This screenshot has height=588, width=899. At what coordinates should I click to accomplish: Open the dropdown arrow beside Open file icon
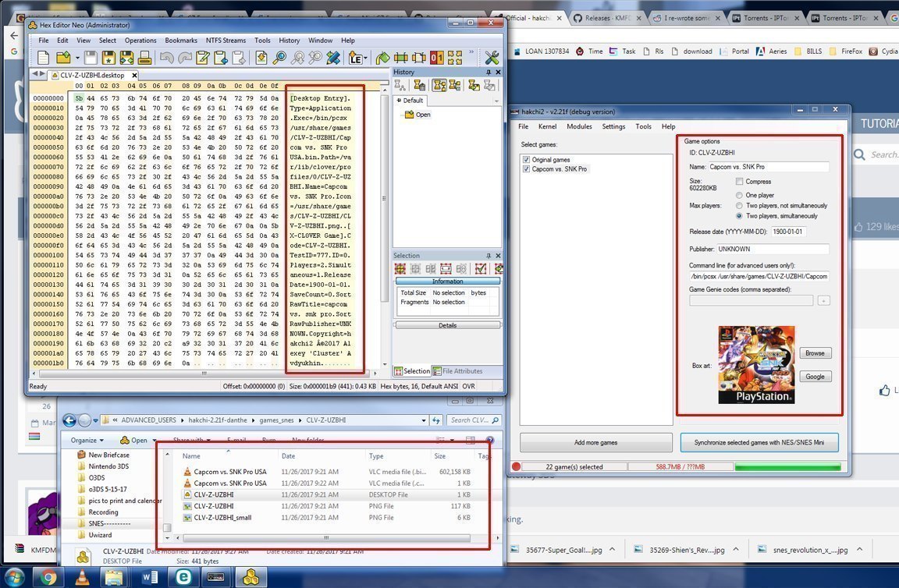click(76, 58)
